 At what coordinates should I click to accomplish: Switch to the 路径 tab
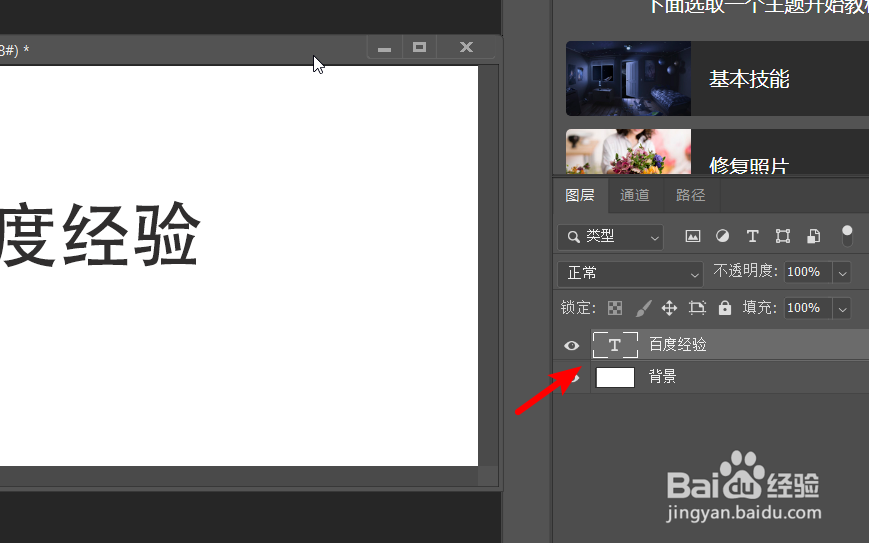coord(691,195)
